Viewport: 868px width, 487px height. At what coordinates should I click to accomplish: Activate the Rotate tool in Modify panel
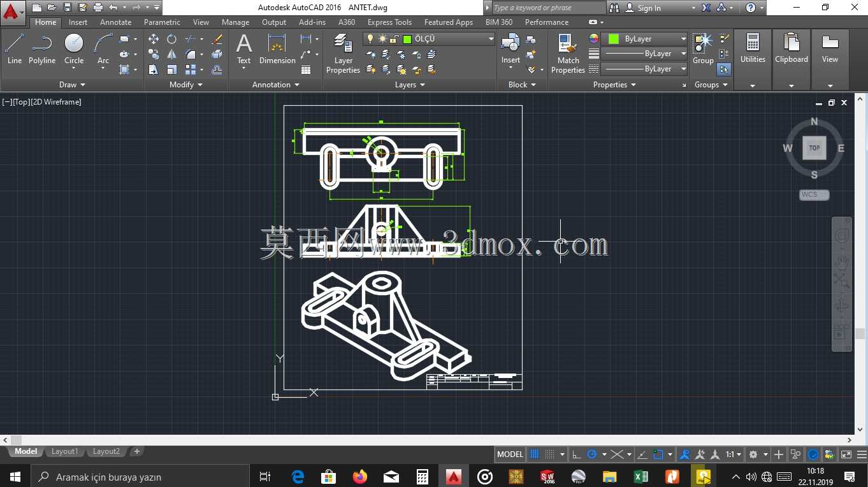click(171, 39)
